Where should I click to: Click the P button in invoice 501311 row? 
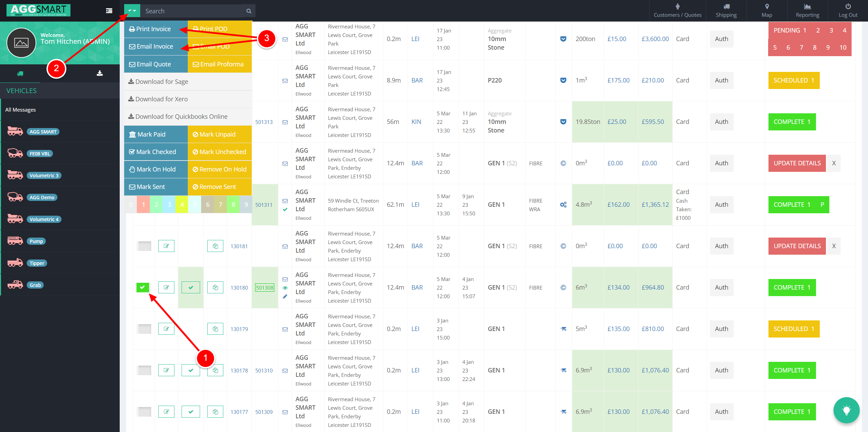[822, 204]
